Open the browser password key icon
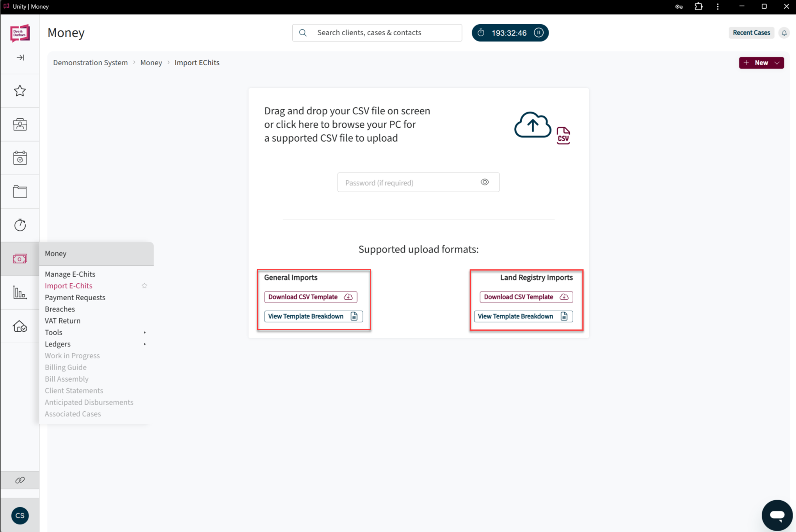796x532 pixels. coord(679,7)
